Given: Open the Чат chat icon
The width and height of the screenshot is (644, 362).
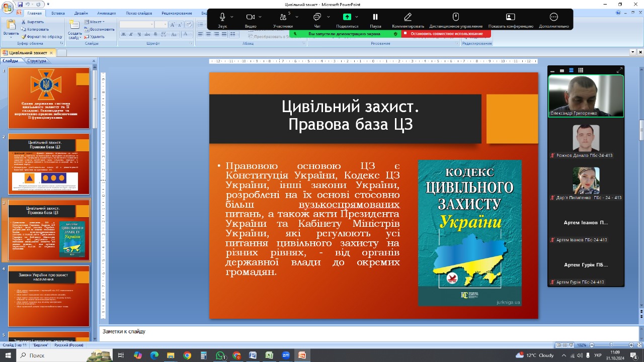Looking at the screenshot, I should tap(317, 18).
